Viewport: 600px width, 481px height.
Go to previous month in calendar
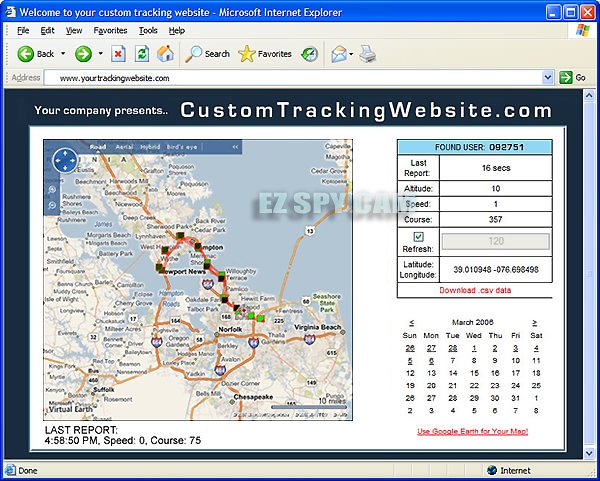coord(412,322)
